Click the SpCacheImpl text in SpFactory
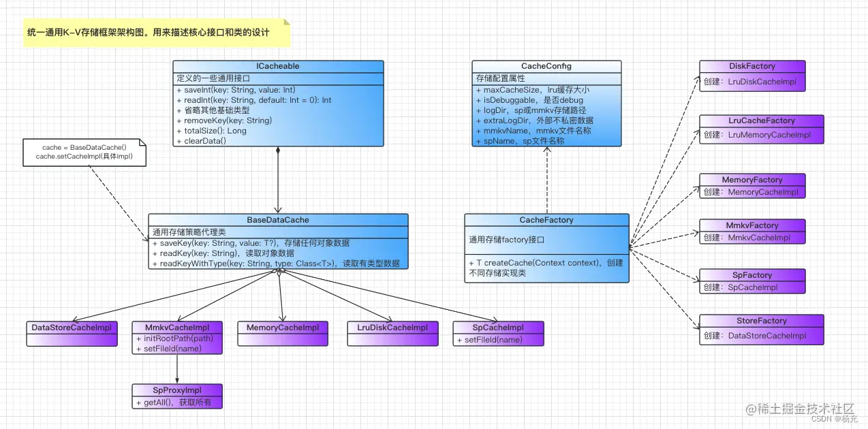 (x=741, y=287)
